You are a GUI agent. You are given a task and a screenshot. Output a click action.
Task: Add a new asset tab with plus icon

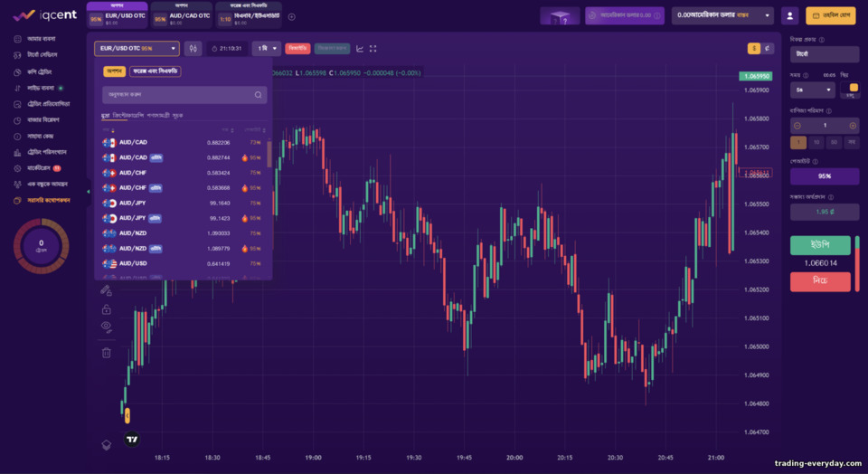[x=292, y=17]
